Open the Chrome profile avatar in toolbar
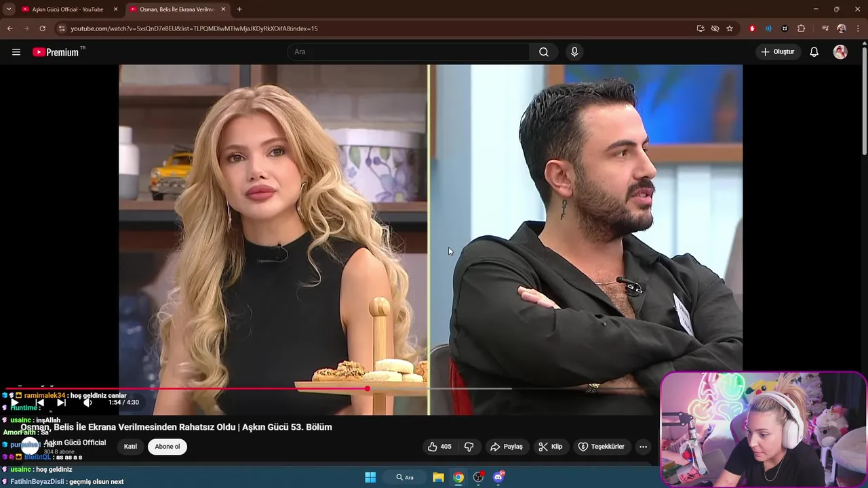This screenshot has width=868, height=488. [x=842, y=28]
